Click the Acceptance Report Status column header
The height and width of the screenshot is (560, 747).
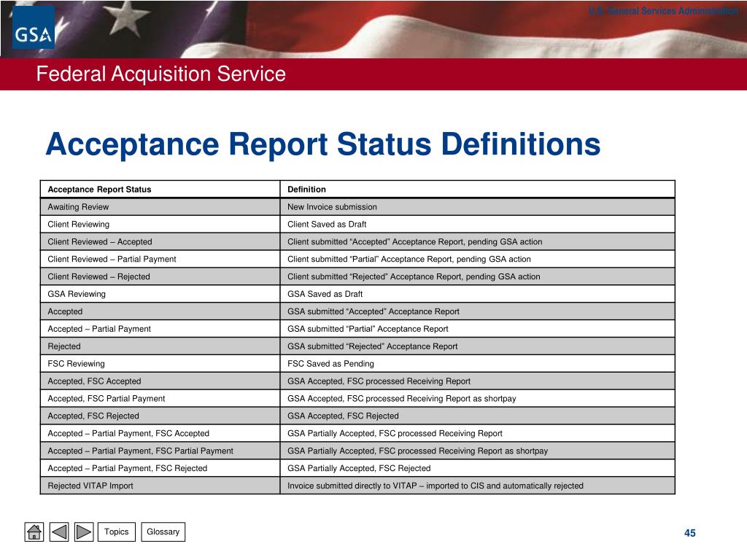[x=160, y=190]
